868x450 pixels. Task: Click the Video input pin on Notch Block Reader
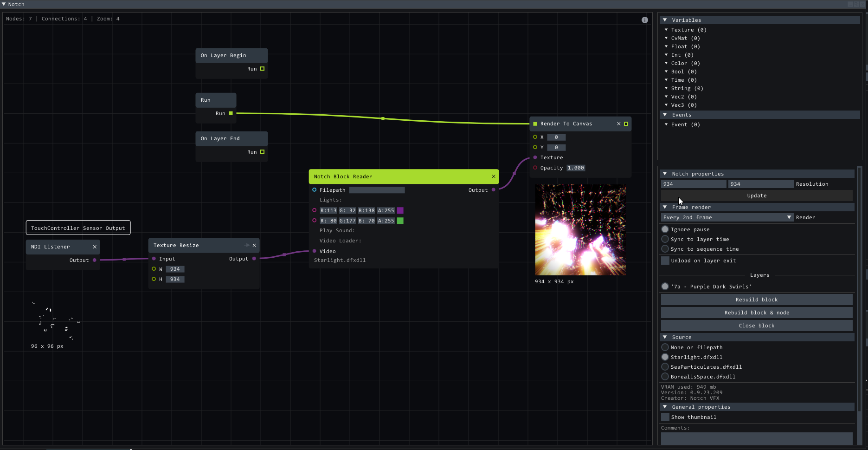314,251
